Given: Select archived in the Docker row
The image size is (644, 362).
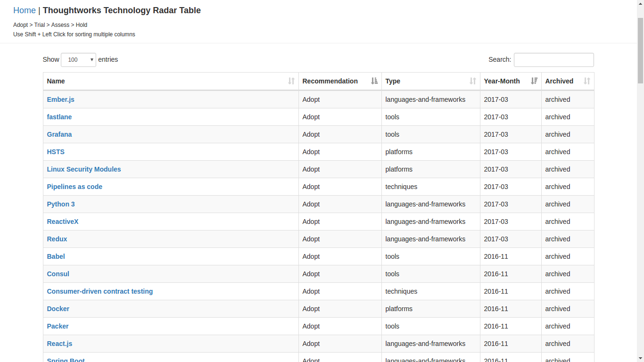Looking at the screenshot, I should 558,309.
